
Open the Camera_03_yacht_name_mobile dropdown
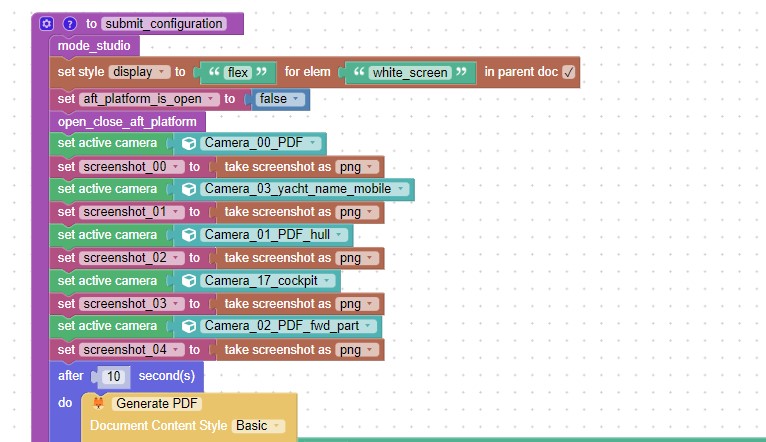tap(305, 189)
